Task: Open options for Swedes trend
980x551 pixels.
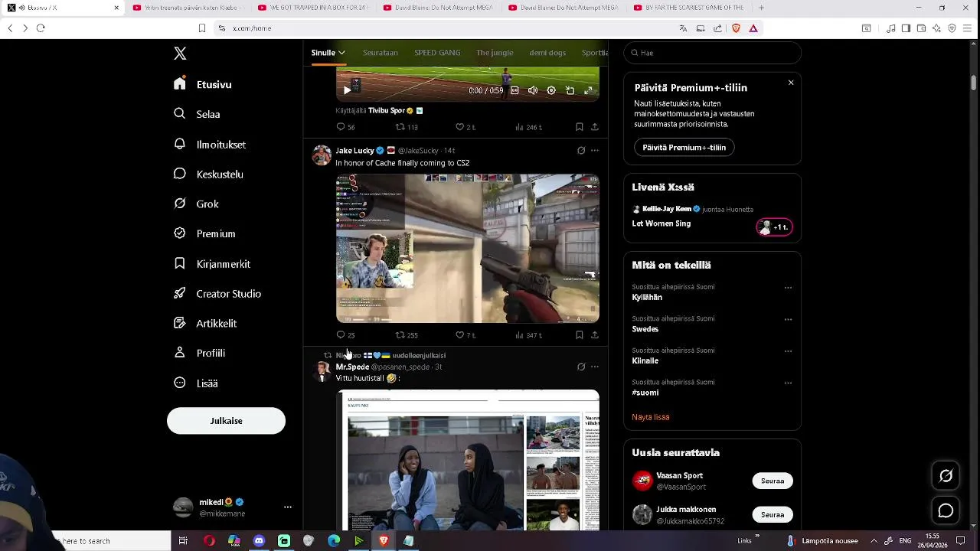Action: point(788,319)
